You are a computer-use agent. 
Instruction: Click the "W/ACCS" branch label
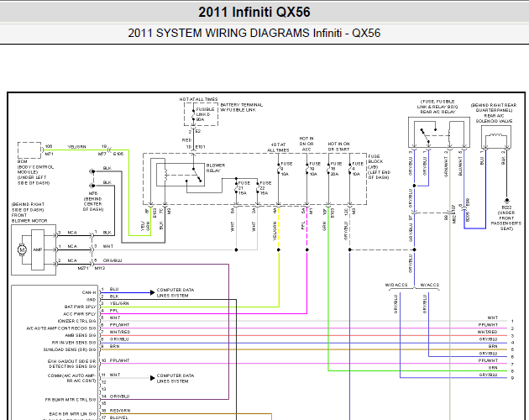429,285
